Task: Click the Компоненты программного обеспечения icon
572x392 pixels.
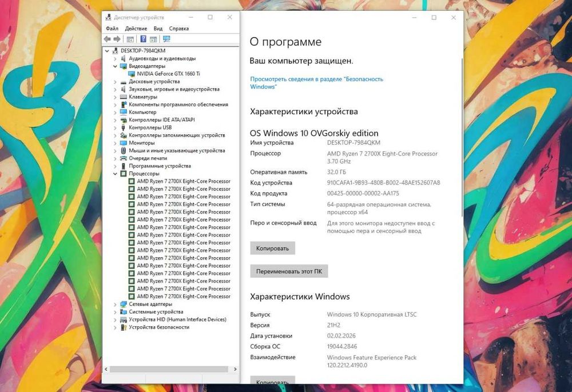Action: coord(124,105)
